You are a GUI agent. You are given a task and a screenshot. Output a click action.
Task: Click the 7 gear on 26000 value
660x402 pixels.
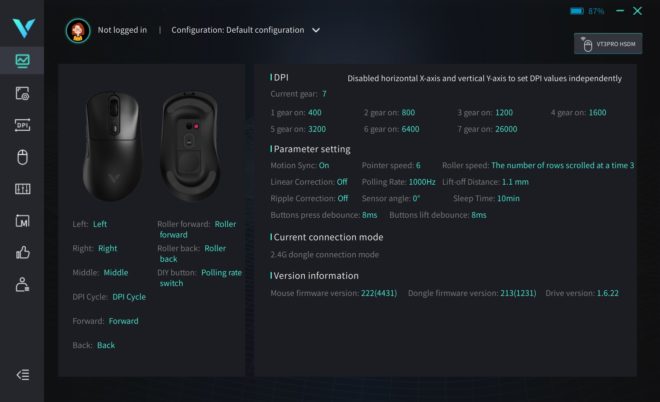[x=506, y=129]
